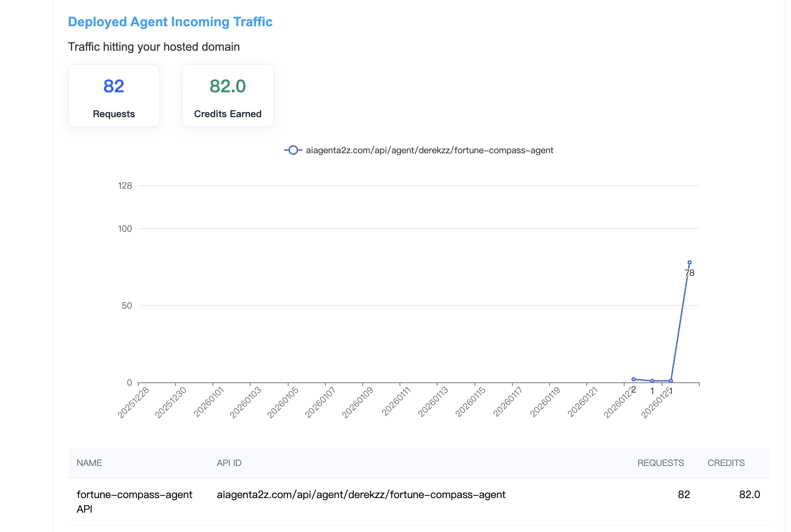Open the CREDITS column header sorter

[x=726, y=463]
